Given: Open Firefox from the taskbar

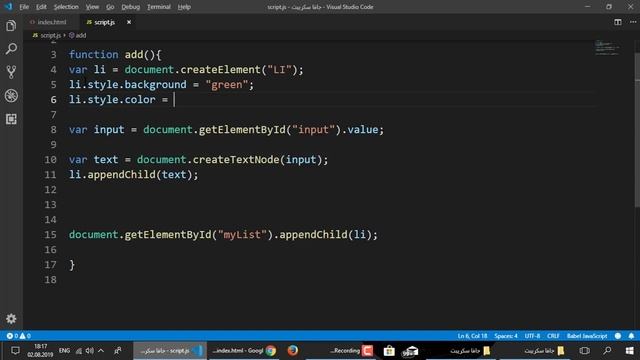Looking at the screenshot, I should point(293,351).
